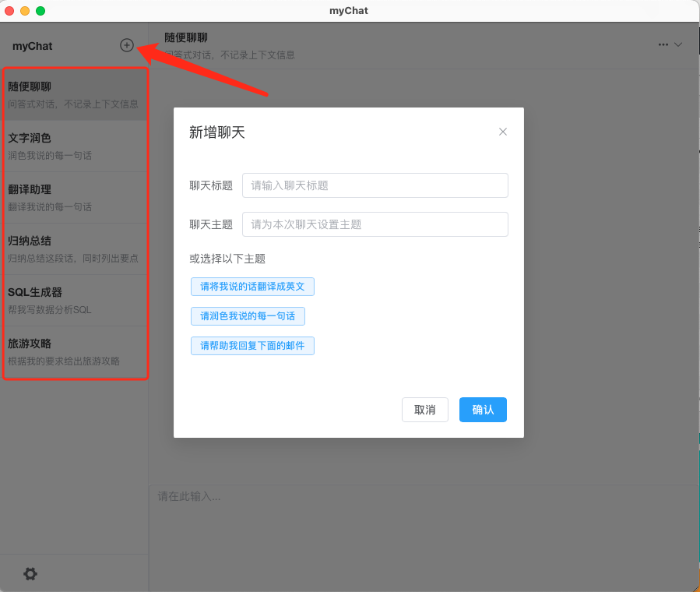
Task: Click the plus icon to create new chat
Action: coord(126,45)
